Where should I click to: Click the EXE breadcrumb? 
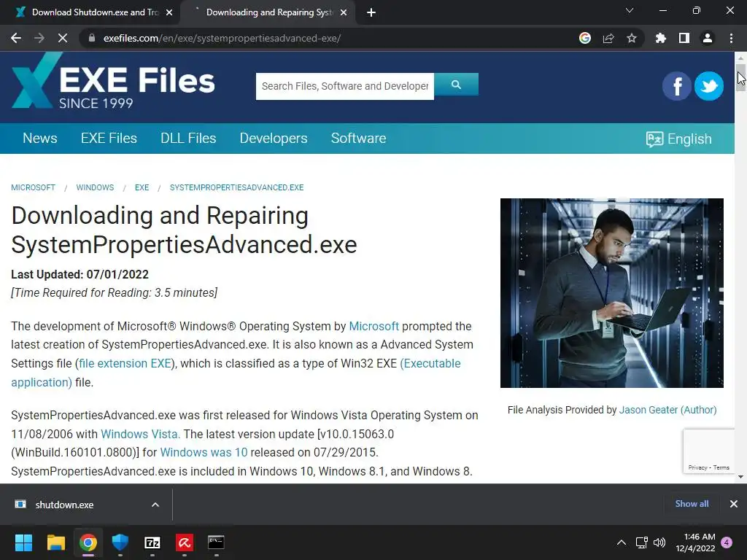tap(142, 187)
